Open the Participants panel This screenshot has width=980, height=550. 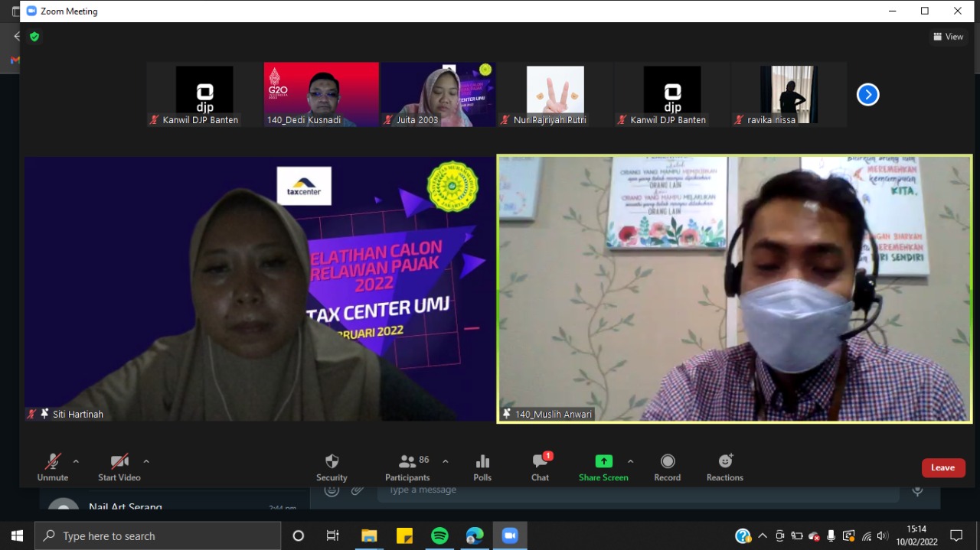coord(407,467)
